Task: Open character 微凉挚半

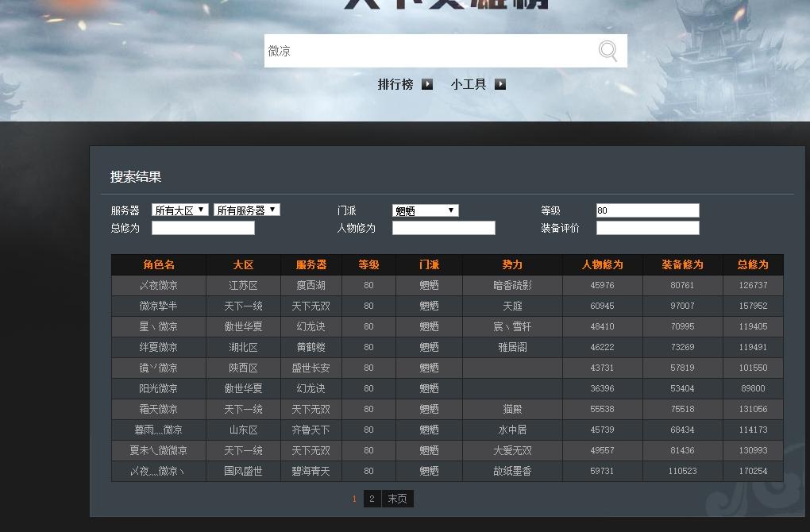Action: 159,306
